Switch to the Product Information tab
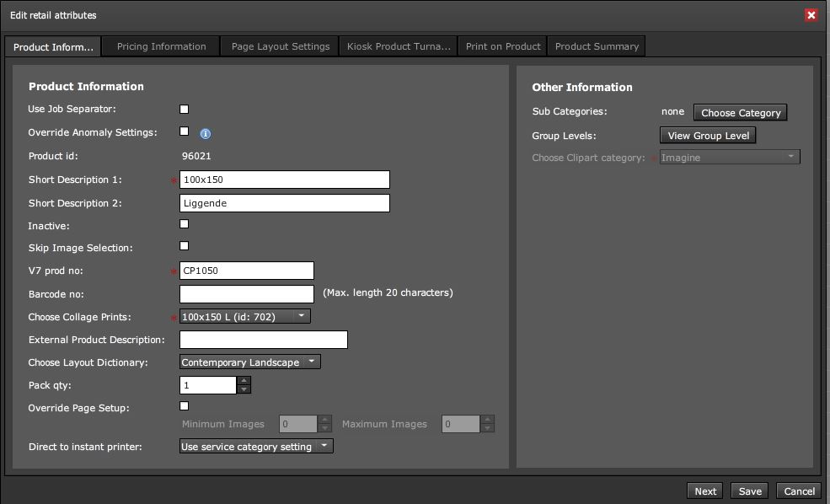The image size is (830, 504). point(53,47)
